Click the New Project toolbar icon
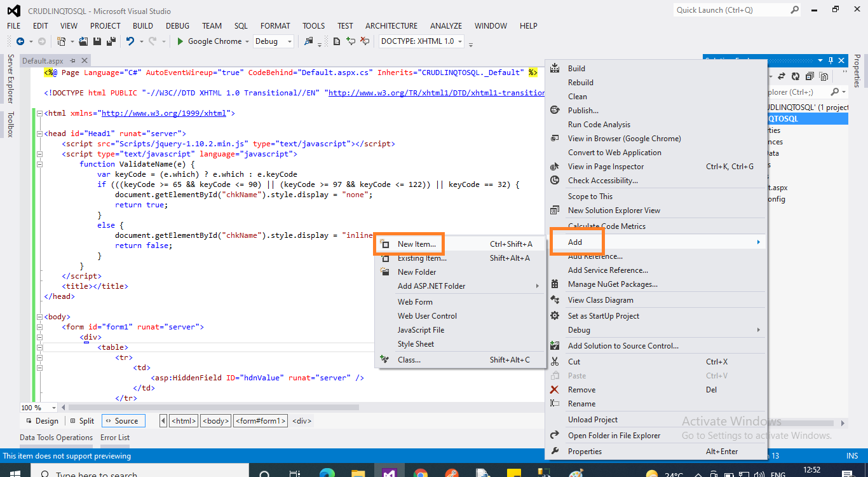Screen dimensions: 868x477 62,41
